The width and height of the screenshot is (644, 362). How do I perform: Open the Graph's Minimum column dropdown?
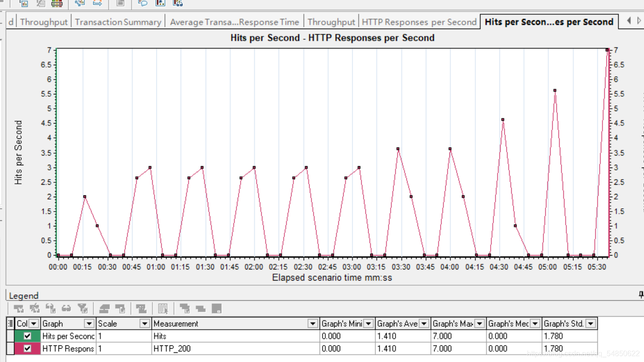pyautogui.click(x=369, y=324)
